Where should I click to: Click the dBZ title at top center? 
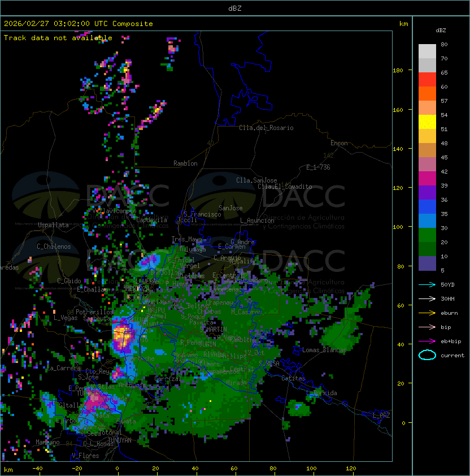click(235, 8)
